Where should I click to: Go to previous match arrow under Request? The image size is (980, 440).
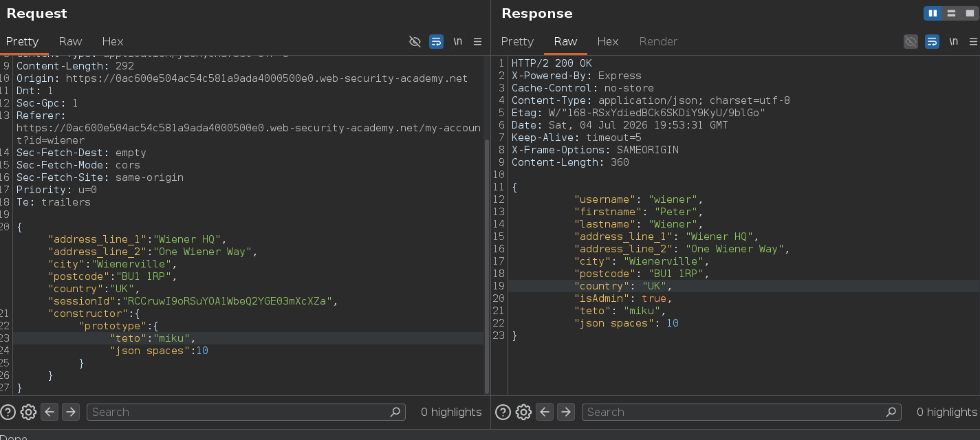click(x=50, y=412)
